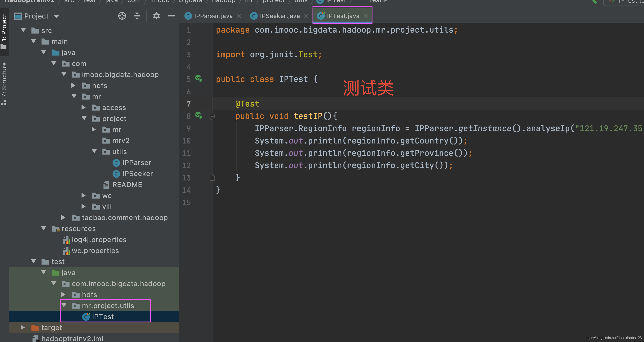This screenshot has width=644, height=342.
Task: Expand the yili package
Action: [x=84, y=206]
